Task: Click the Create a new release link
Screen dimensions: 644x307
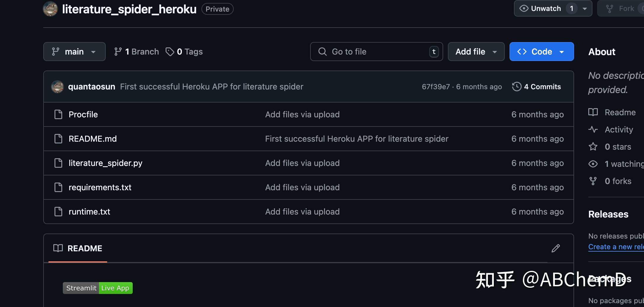Action: coord(616,247)
